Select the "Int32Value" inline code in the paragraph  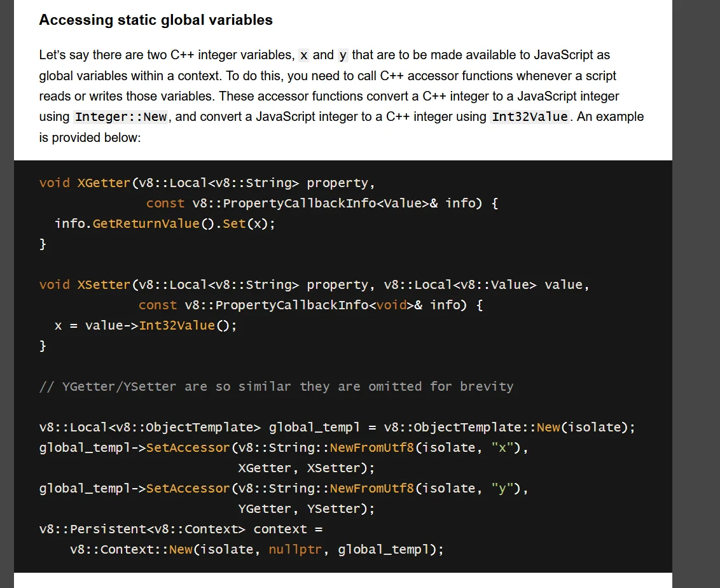coord(530,117)
